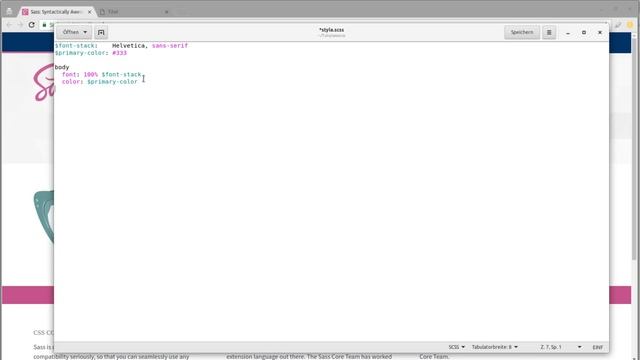Open the SCSS syntax language dropdown

point(457,347)
